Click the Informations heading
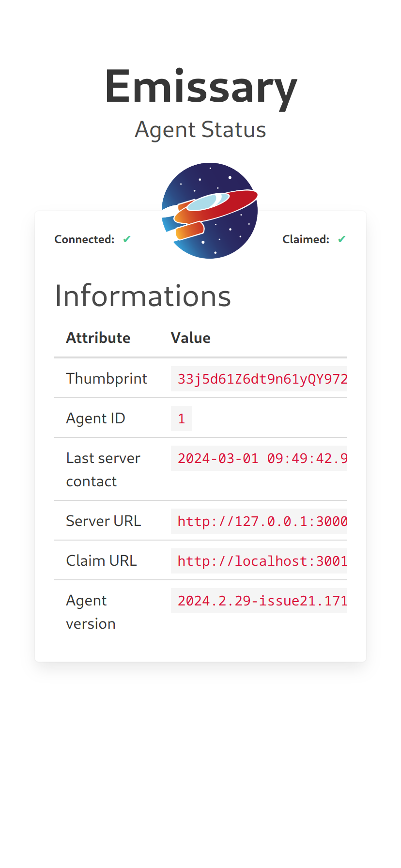The image size is (401, 868). [x=143, y=296]
